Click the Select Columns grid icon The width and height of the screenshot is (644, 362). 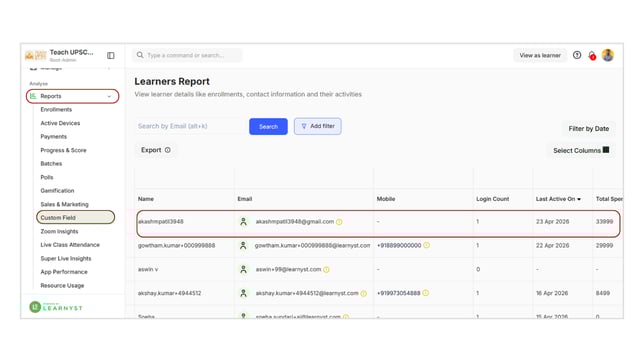click(606, 150)
